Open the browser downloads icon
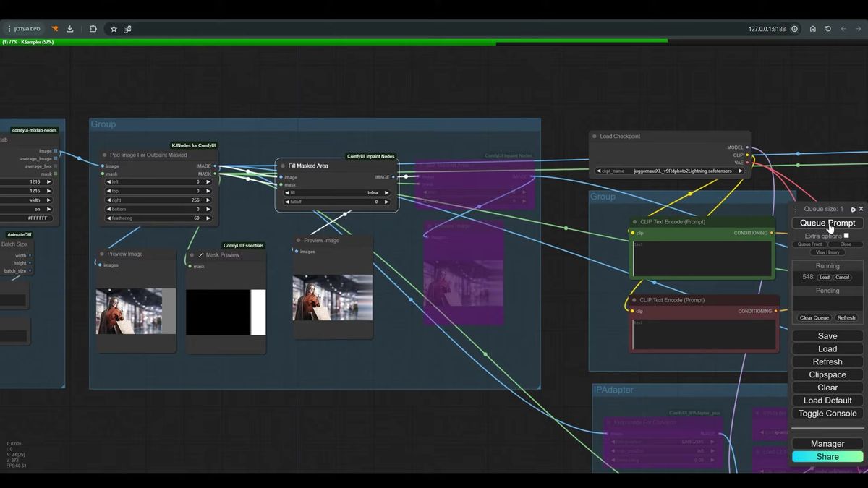The width and height of the screenshot is (868, 488). (x=70, y=29)
